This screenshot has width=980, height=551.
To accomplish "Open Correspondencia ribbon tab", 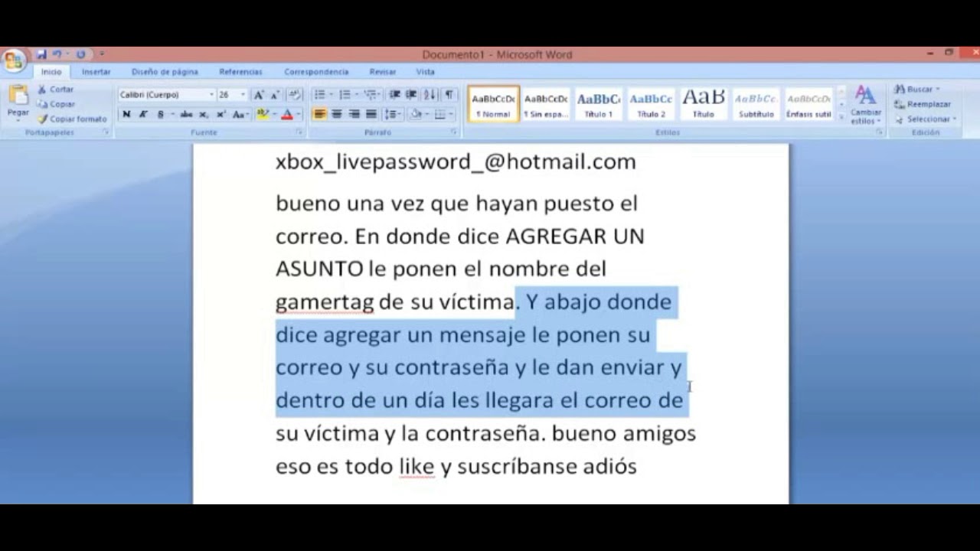I will pyautogui.click(x=316, y=72).
